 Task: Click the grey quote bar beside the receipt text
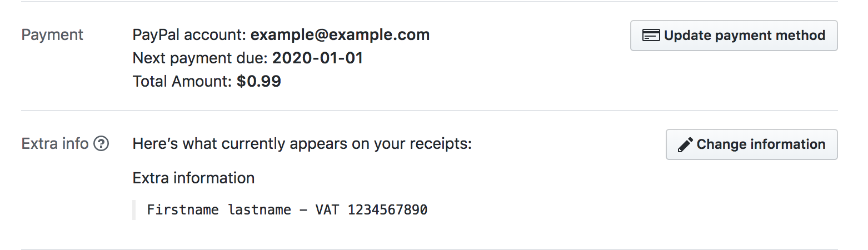click(134, 210)
